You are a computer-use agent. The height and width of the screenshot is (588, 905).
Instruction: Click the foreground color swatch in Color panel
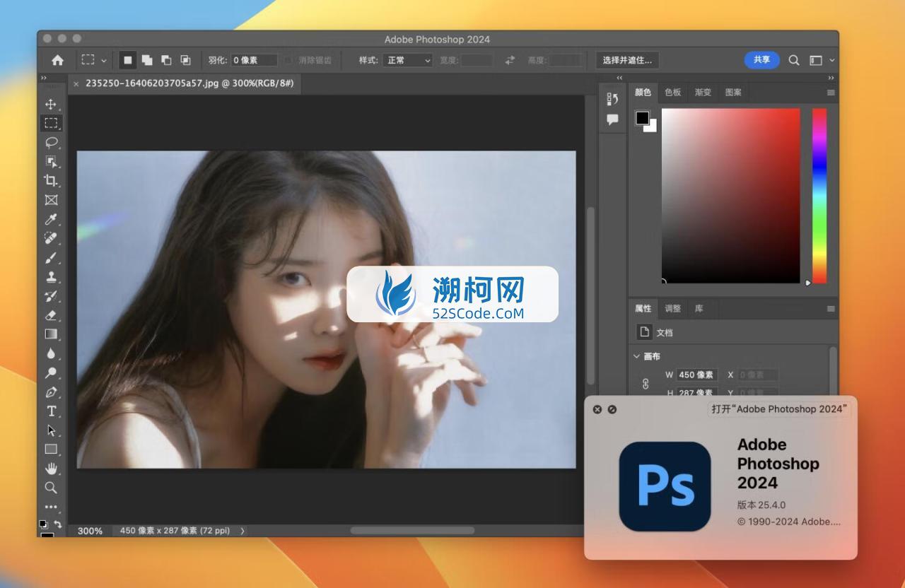click(x=642, y=118)
